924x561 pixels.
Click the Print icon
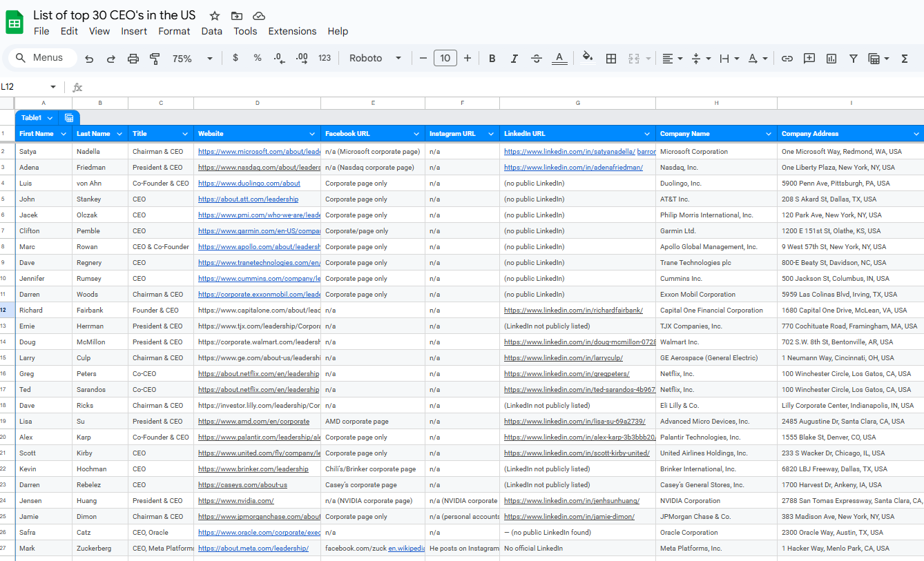tap(133, 59)
